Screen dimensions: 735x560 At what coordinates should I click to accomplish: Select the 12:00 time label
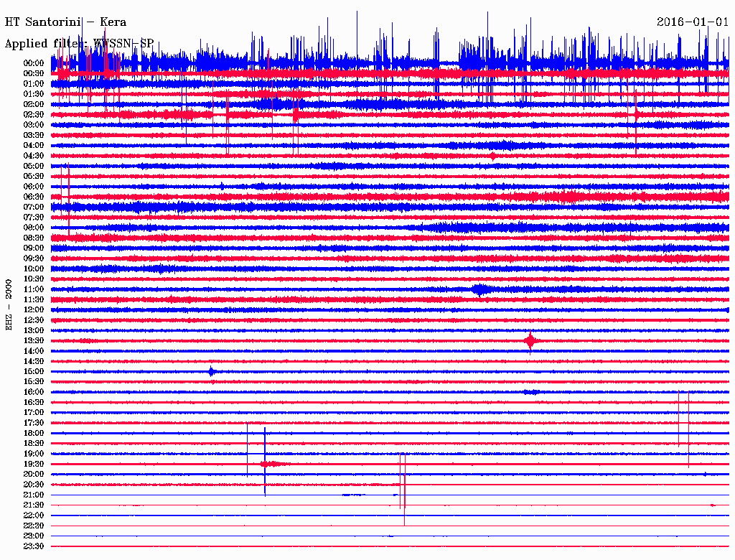34,309
